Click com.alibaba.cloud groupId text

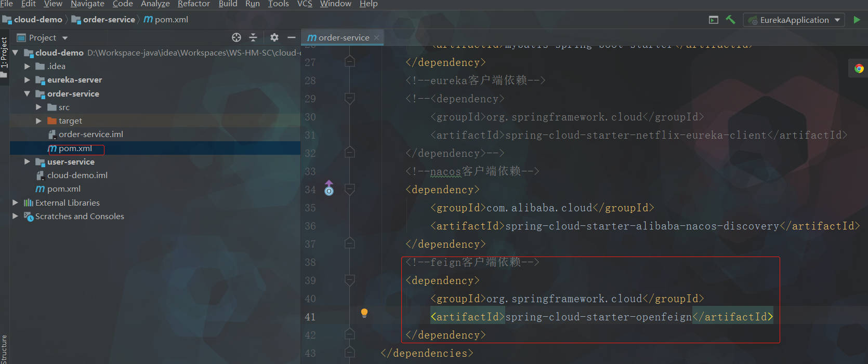tap(540, 208)
